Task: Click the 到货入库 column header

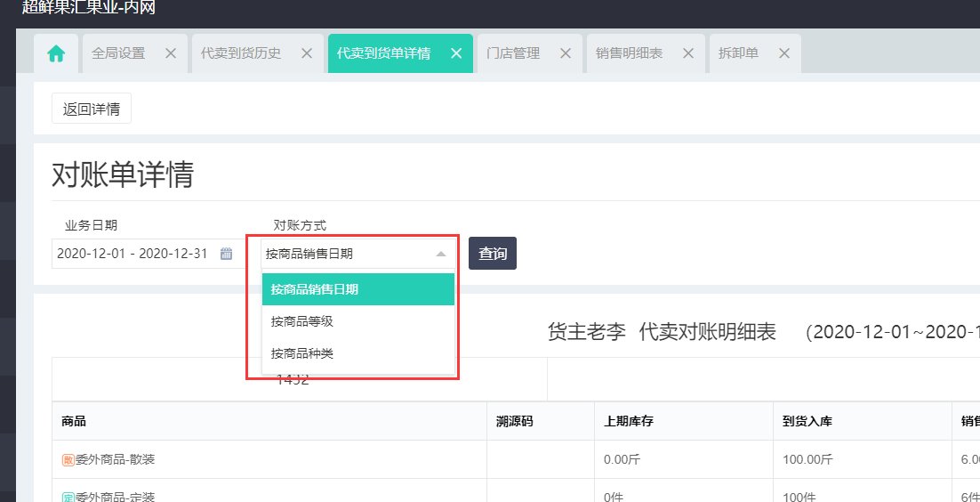Action: point(863,421)
